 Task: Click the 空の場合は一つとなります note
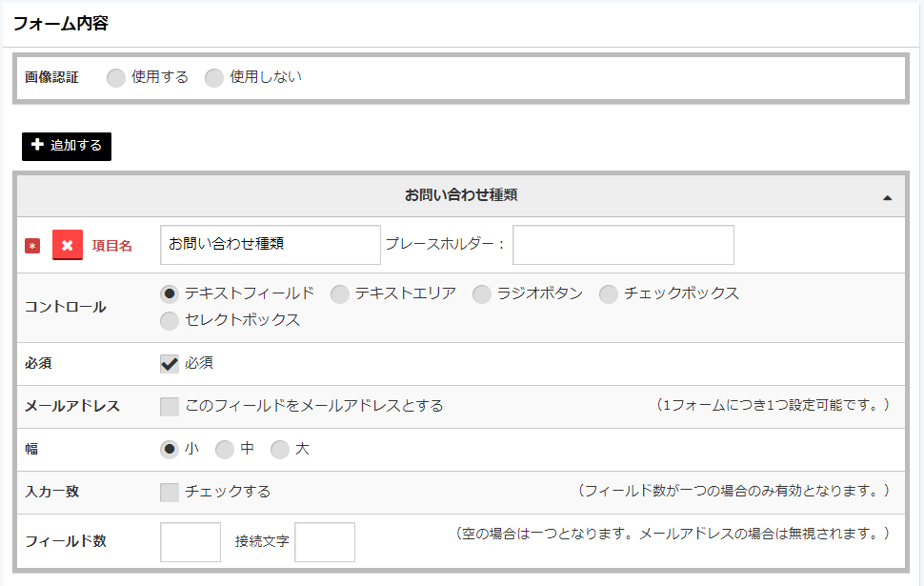(672, 534)
